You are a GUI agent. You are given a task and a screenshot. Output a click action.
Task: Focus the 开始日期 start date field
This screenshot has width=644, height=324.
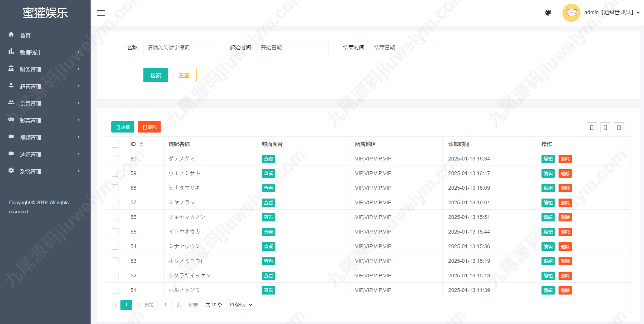pyautogui.click(x=293, y=48)
